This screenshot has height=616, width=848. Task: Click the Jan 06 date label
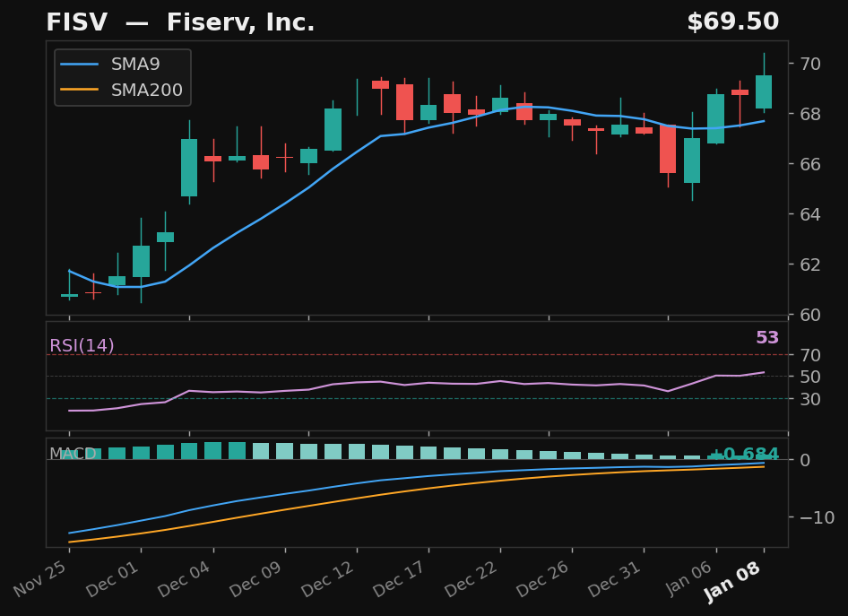tap(689, 577)
